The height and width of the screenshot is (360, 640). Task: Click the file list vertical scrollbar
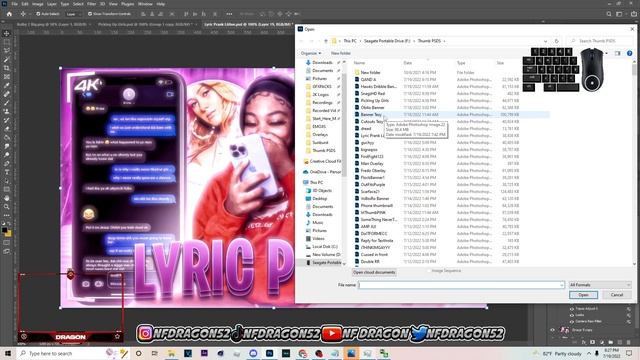pos(634,163)
